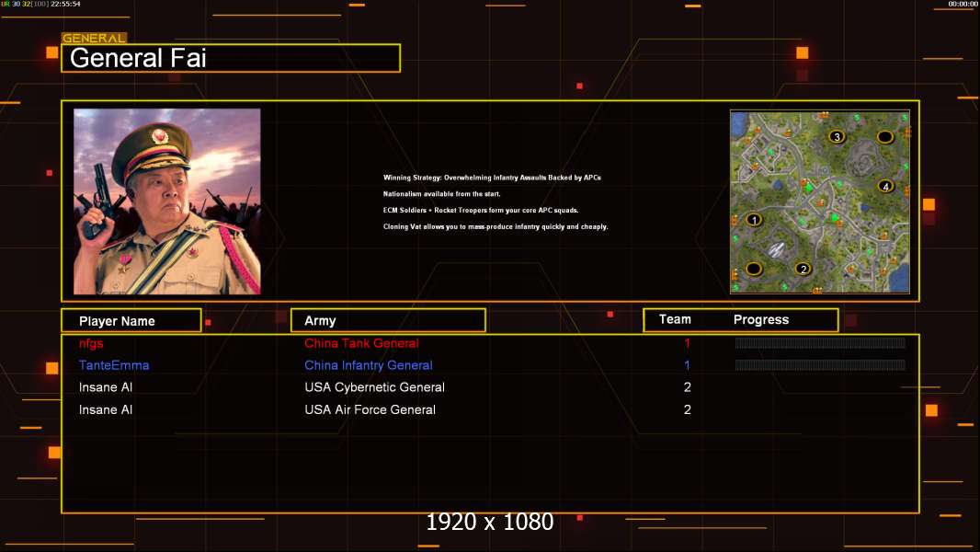Click the Winning Strategy tip line
This screenshot has height=552, width=980.
click(x=492, y=178)
